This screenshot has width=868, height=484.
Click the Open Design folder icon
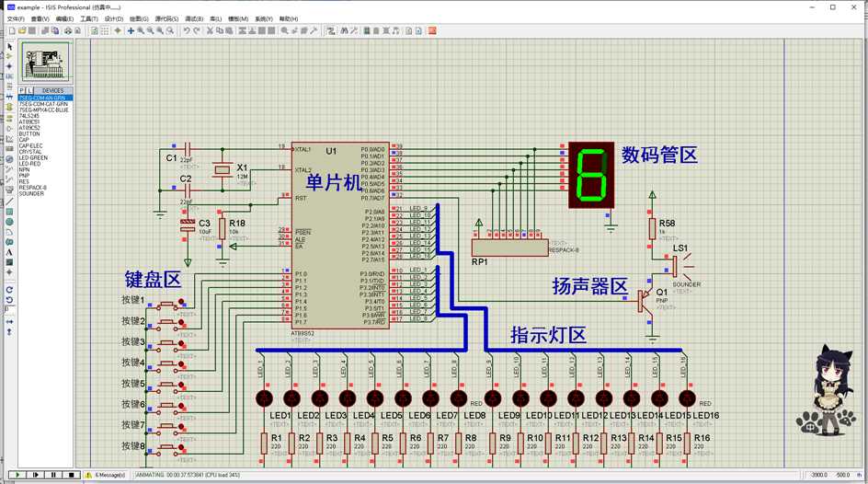(x=22, y=31)
